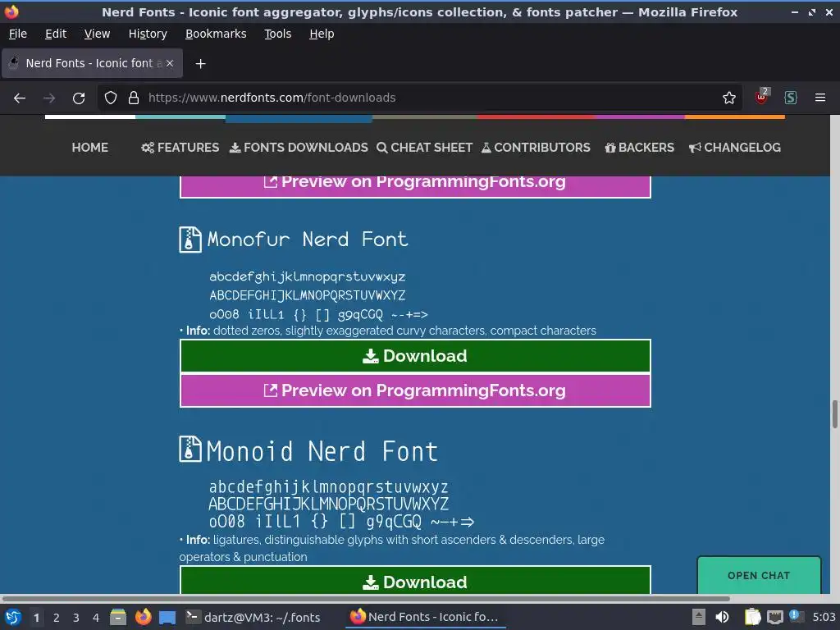Image resolution: width=840 pixels, height=630 pixels.
Task: Close the Nerd Fonts tab
Action: point(170,63)
